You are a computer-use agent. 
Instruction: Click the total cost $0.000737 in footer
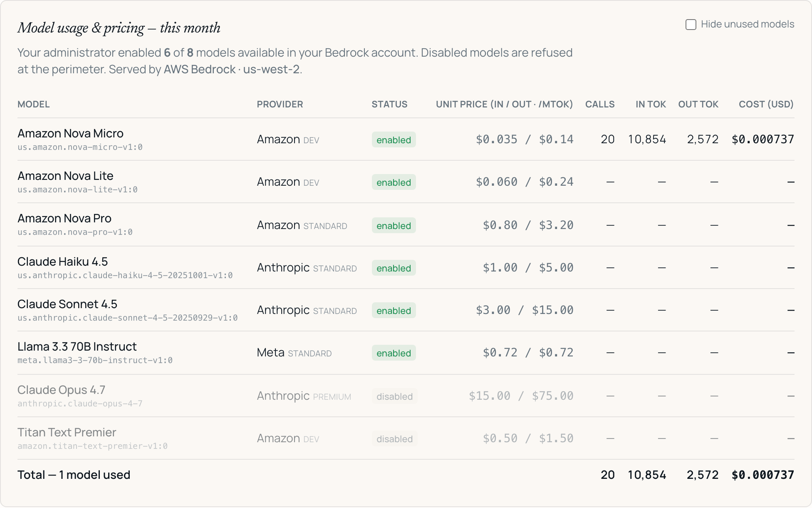click(763, 475)
